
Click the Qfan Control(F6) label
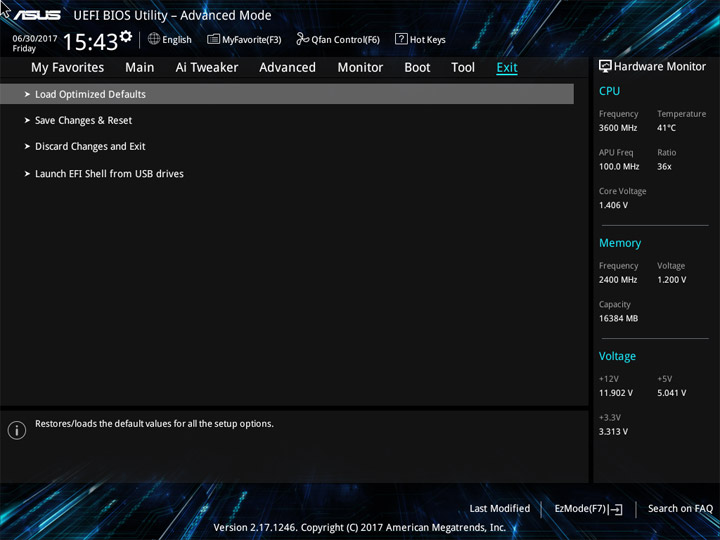point(346,40)
